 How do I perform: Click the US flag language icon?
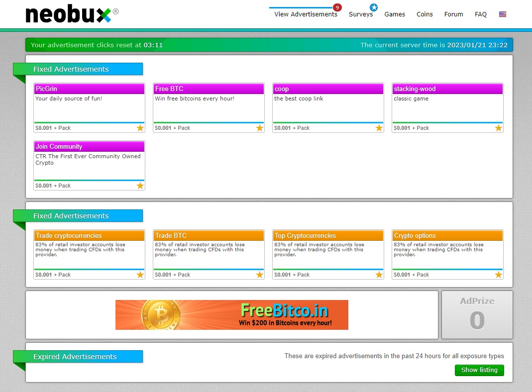pyautogui.click(x=503, y=14)
